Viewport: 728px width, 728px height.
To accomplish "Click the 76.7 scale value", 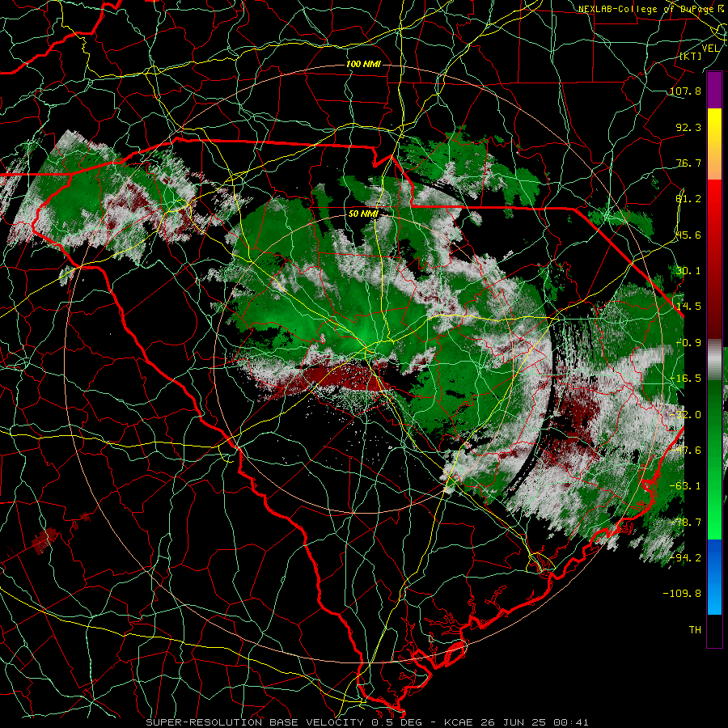I will click(x=688, y=163).
